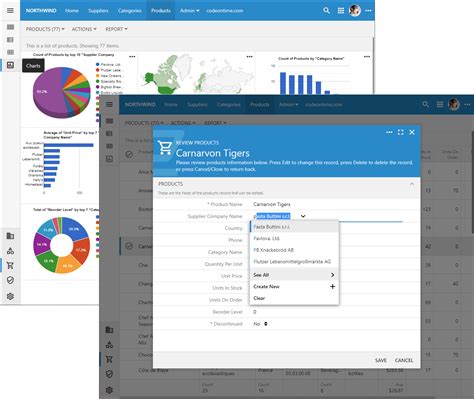Choose Pasta Buttini s.r.l. in lookup list
The width and height of the screenshot is (474, 399).
click(x=294, y=227)
